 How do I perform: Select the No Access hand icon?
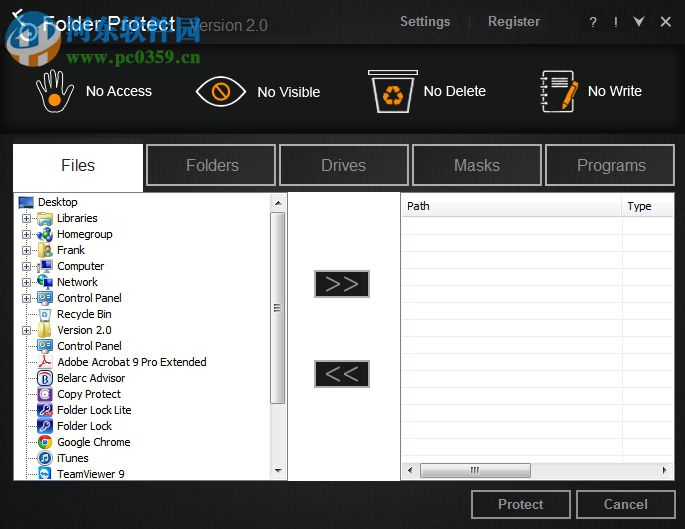coord(55,91)
